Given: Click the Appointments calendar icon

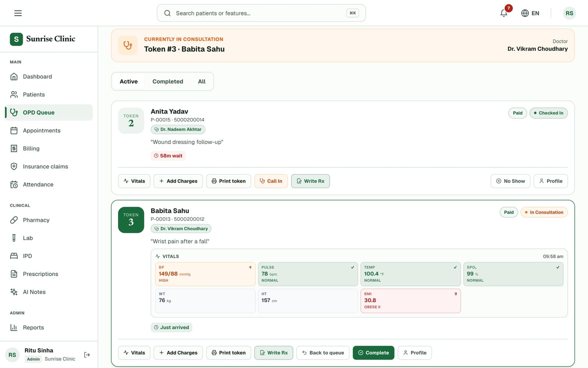Looking at the screenshot, I should coord(14,131).
